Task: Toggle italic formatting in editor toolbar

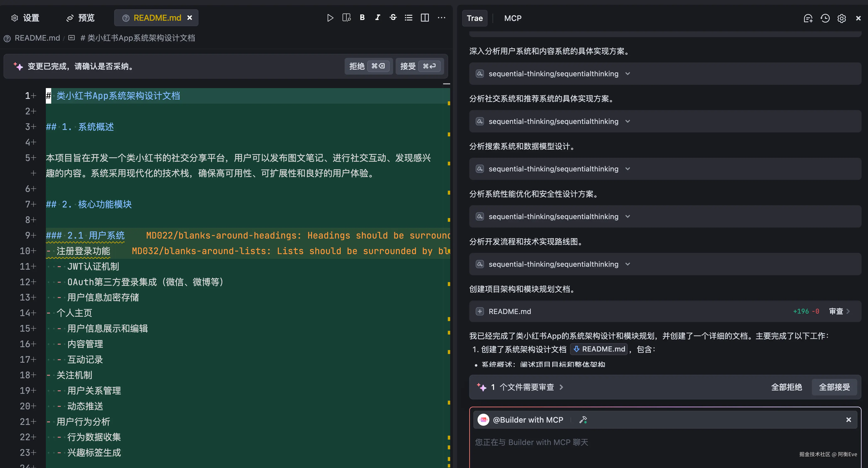Action: 378,17
